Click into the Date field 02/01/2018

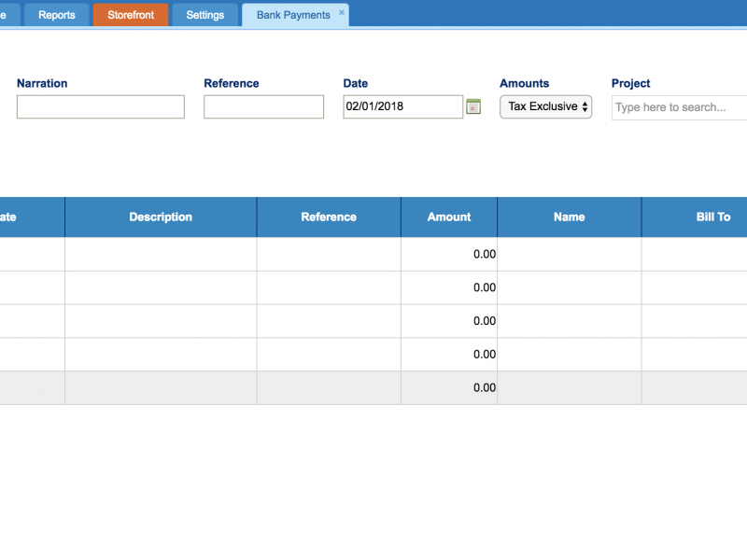click(403, 106)
